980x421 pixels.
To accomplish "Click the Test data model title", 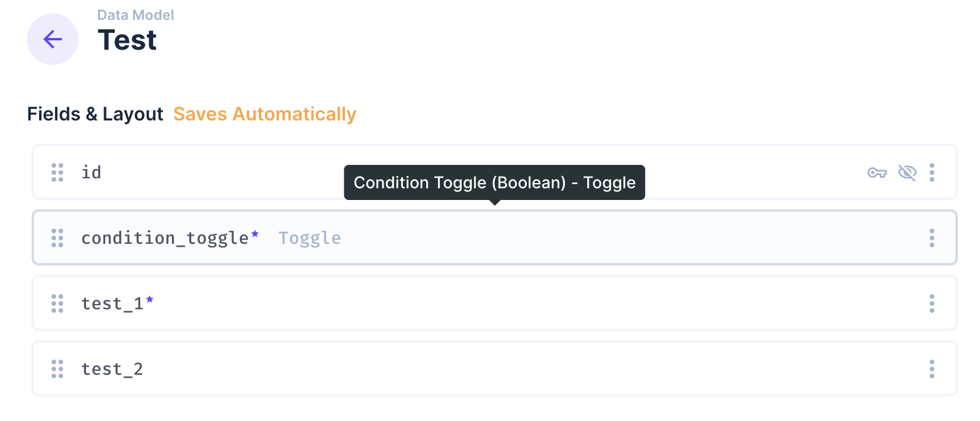I will pos(127,40).
